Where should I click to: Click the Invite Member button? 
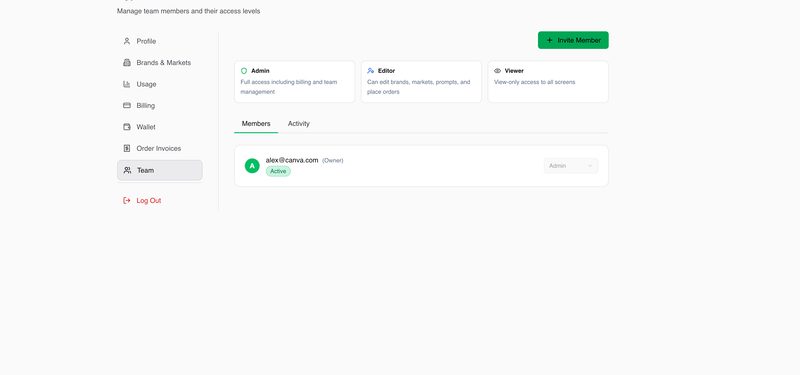(x=573, y=40)
